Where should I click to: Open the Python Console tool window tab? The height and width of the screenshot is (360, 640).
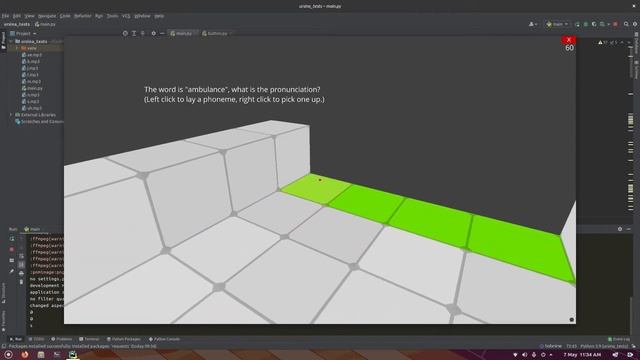164,339
